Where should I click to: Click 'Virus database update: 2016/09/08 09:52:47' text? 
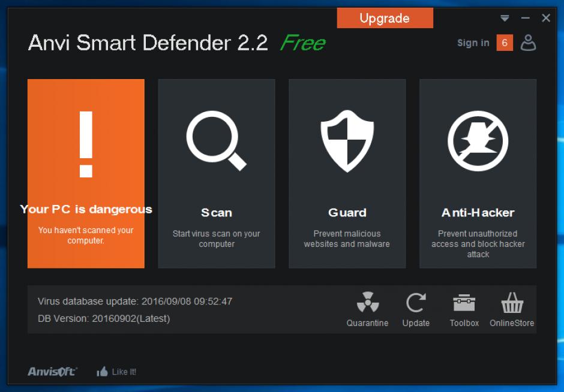tap(135, 301)
